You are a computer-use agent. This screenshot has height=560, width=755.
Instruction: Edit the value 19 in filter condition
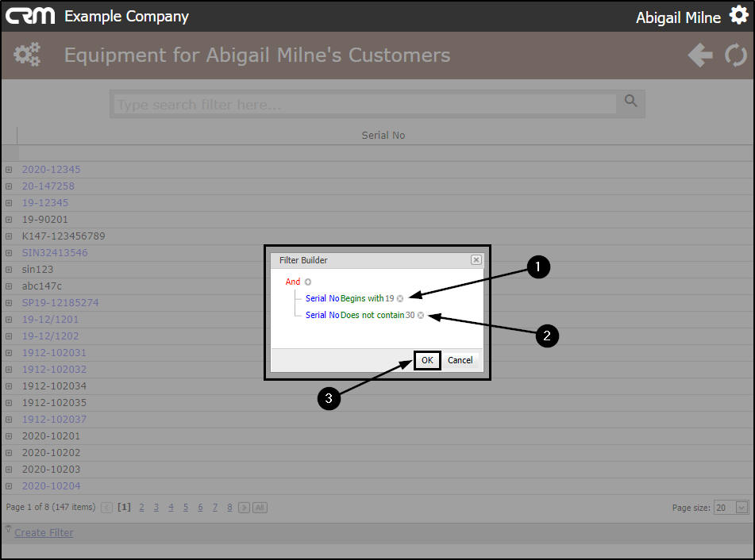coord(390,298)
